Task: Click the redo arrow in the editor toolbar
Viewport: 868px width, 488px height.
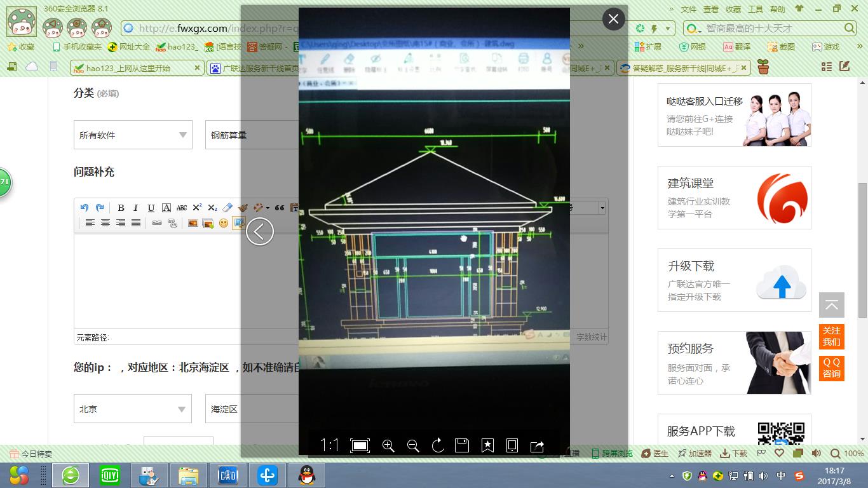Action: tap(100, 208)
